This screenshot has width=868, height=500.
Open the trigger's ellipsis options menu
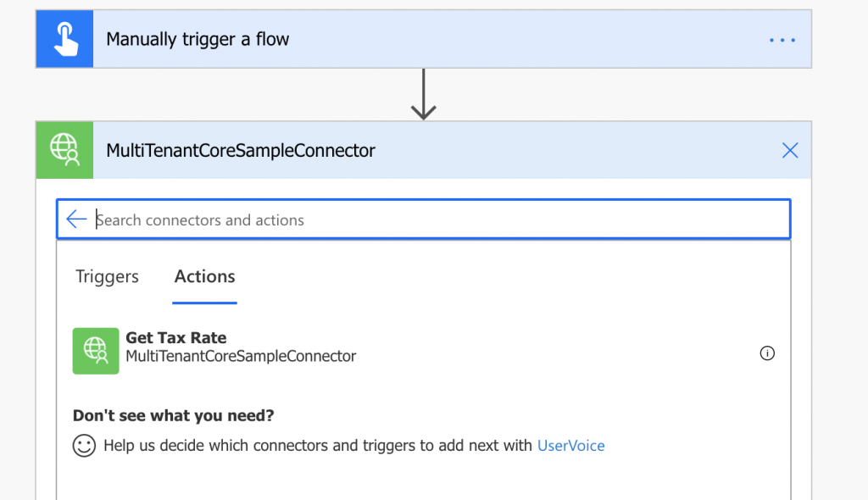(781, 39)
